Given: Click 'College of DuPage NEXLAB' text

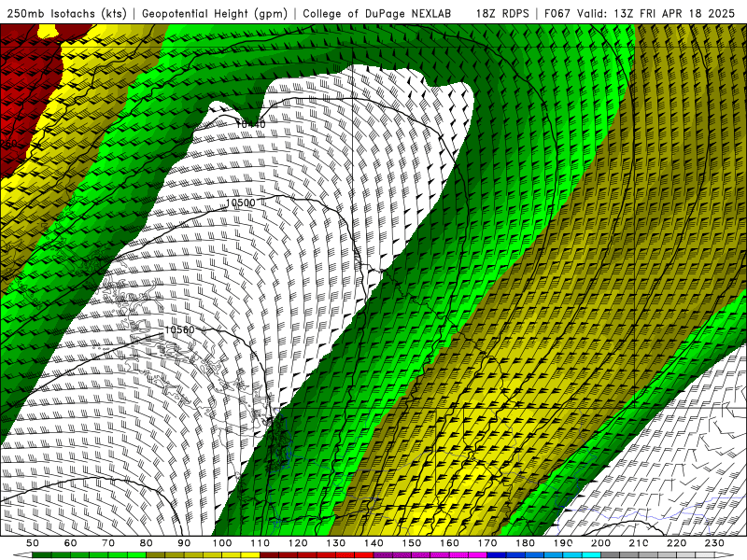Looking at the screenshot, I should pyautogui.click(x=377, y=14).
